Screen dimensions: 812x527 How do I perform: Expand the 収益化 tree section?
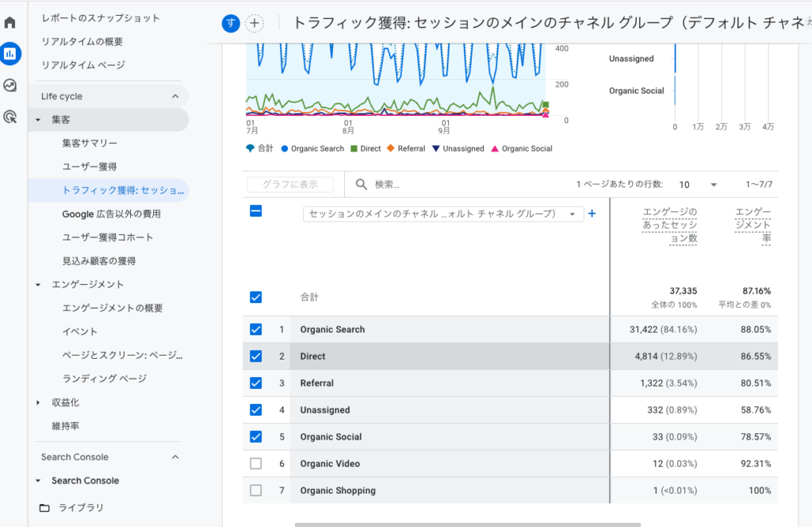(x=38, y=402)
